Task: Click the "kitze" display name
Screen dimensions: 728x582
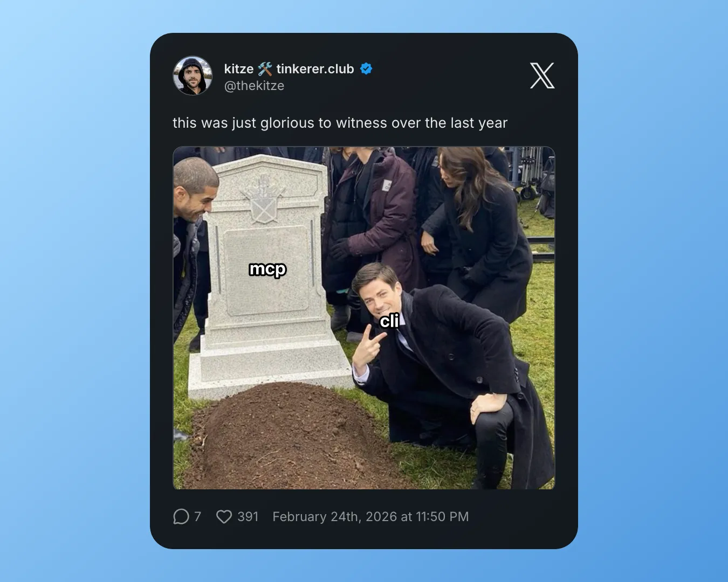Action: [238, 69]
